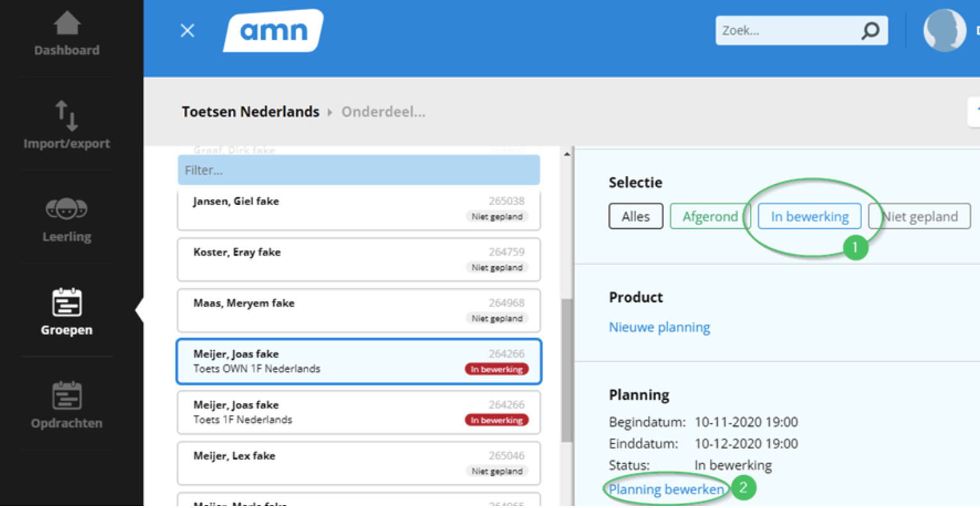Click the Planning bewerken link
Image resolution: width=980 pixels, height=508 pixels.
666,489
